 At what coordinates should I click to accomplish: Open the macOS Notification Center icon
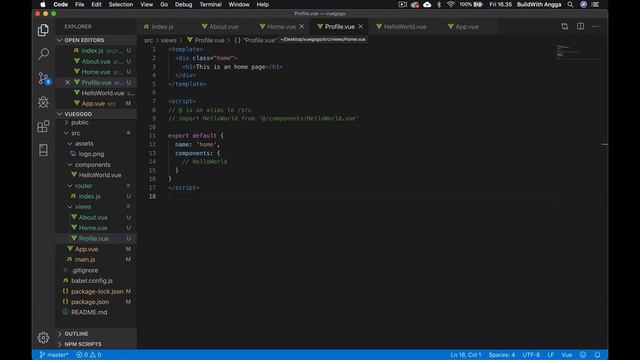pyautogui.click(x=595, y=4)
